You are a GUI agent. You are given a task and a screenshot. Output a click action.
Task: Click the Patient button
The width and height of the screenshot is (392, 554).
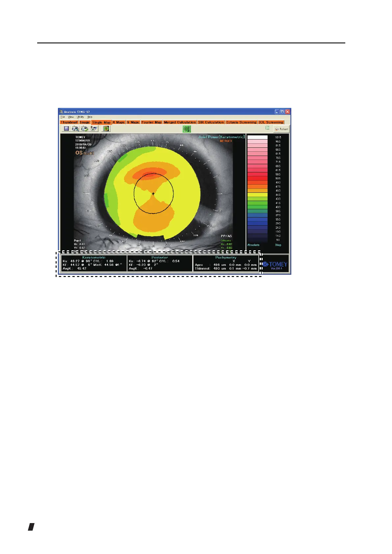coord(281,129)
